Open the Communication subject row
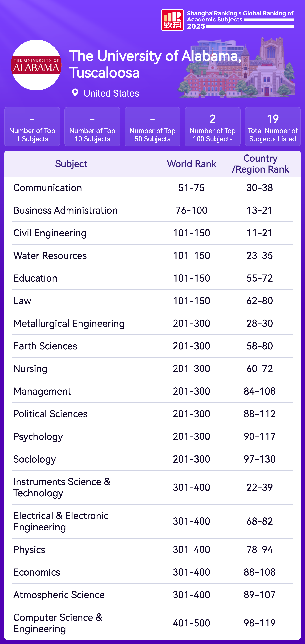The width and height of the screenshot is (305, 644). pyautogui.click(x=48, y=188)
